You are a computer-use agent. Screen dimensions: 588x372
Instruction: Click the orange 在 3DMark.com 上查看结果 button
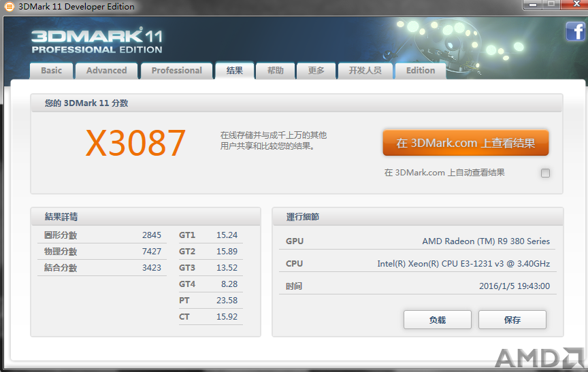[465, 143]
